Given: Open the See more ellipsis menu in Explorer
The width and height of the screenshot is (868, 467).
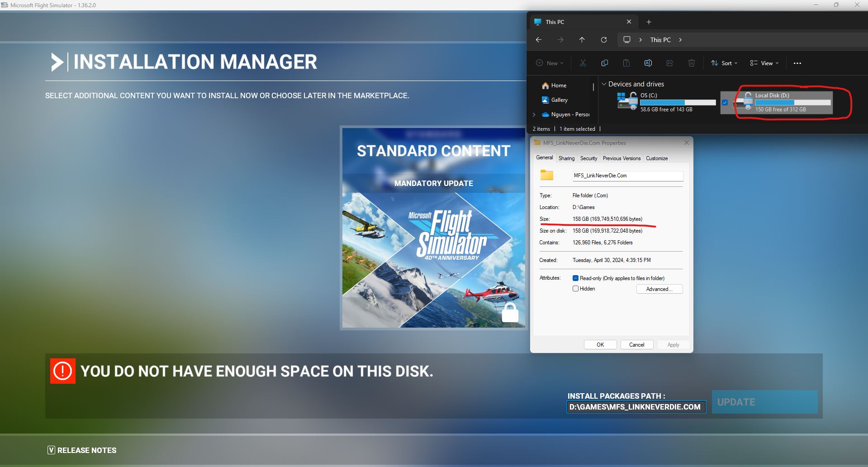Looking at the screenshot, I should (x=797, y=63).
